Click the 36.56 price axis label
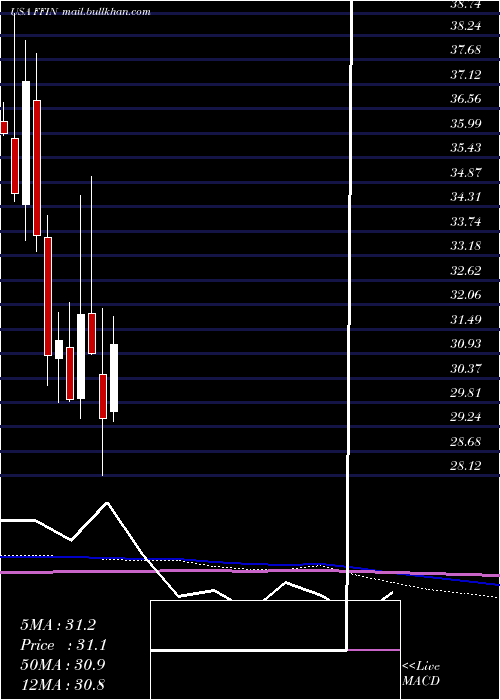 [466, 98]
